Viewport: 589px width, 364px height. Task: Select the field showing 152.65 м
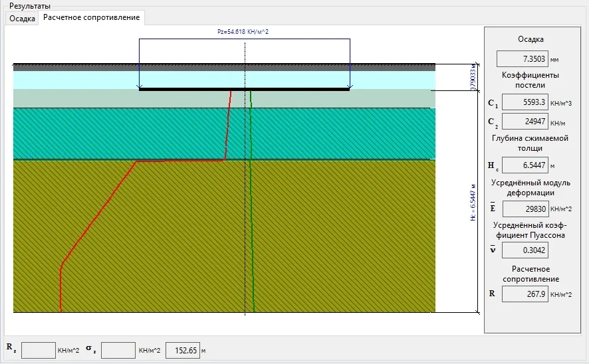183,350
